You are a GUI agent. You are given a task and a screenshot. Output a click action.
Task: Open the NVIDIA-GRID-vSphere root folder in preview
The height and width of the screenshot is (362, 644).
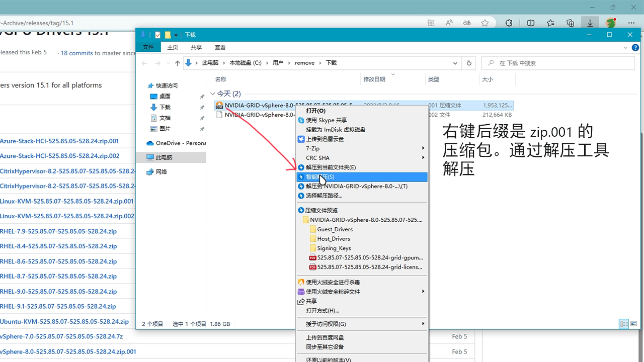pos(363,220)
